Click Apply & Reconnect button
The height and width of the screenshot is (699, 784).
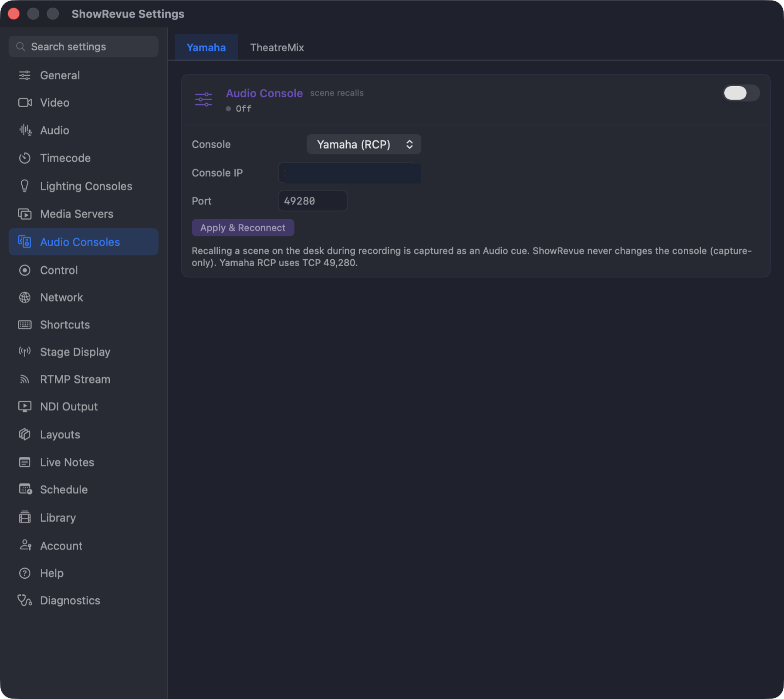(x=243, y=227)
